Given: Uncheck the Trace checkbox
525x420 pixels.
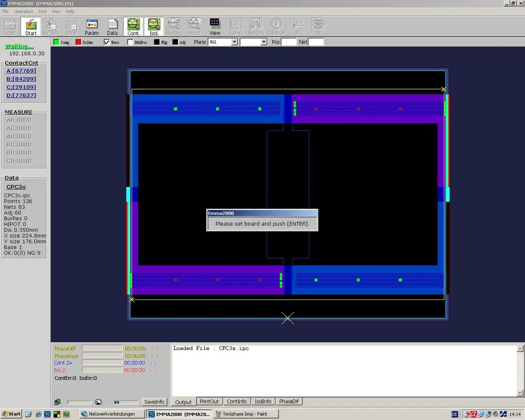Looking at the screenshot, I should pyautogui.click(x=107, y=42).
